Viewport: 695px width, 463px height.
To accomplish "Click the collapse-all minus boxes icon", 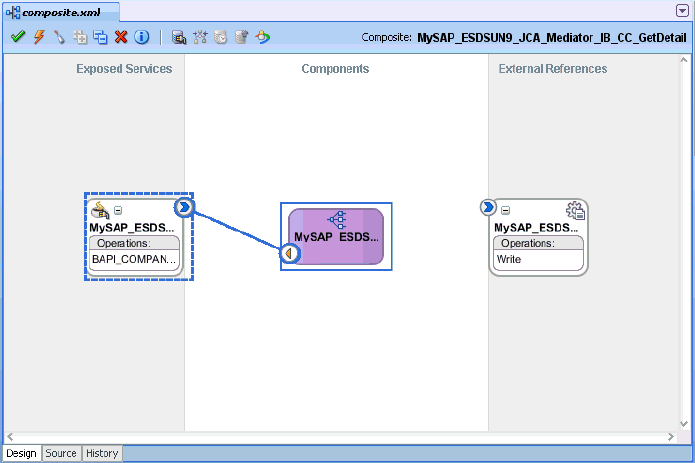I will [100, 37].
